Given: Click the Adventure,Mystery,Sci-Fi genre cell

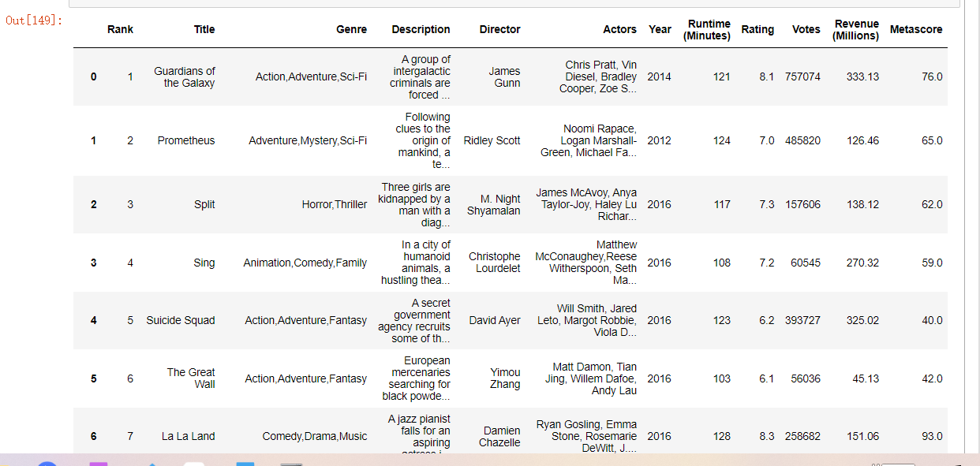Looking at the screenshot, I should 308,140.
